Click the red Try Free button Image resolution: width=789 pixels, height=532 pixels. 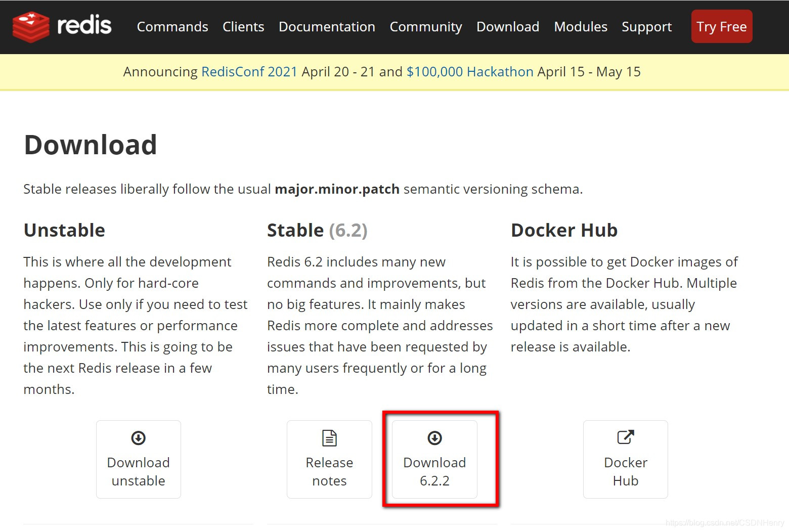click(722, 26)
